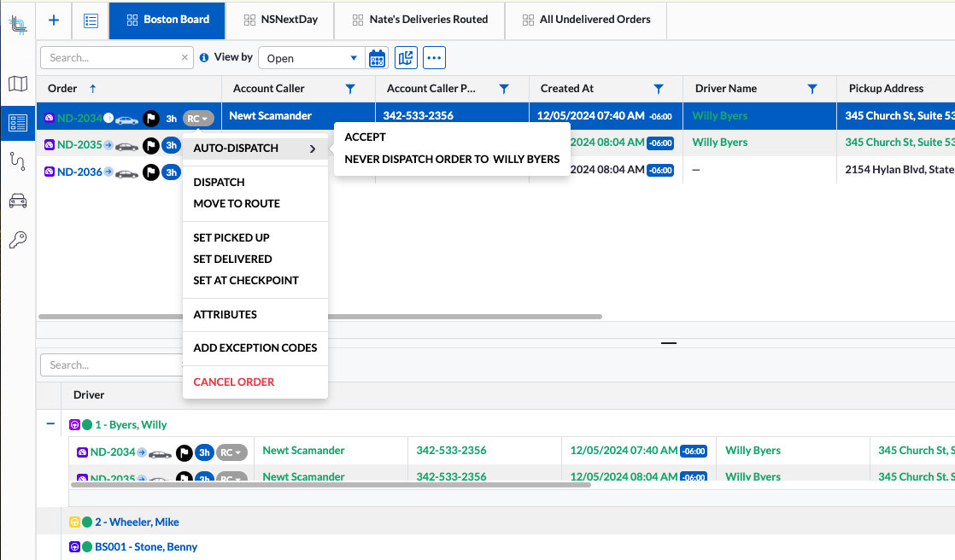
Task: Click the panel splitter handle bar
Action: coord(668,343)
